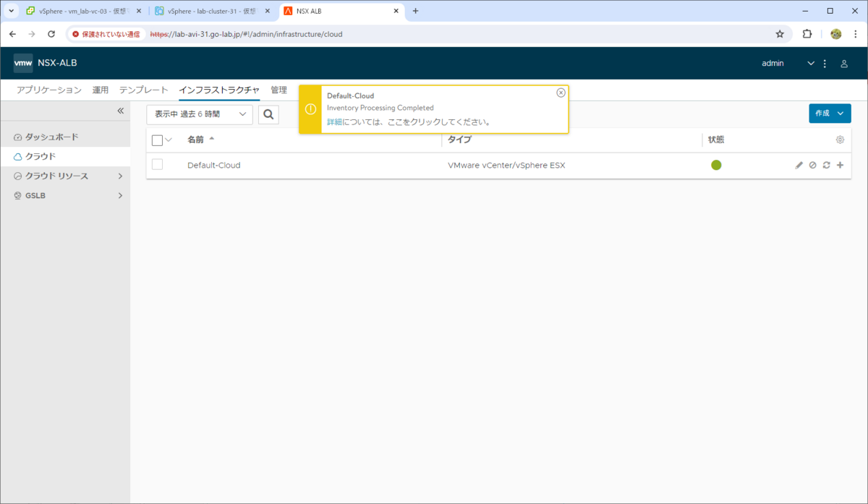Image resolution: width=868 pixels, height=504 pixels.
Task: Open the browser extensions puzzle icon
Action: [807, 34]
